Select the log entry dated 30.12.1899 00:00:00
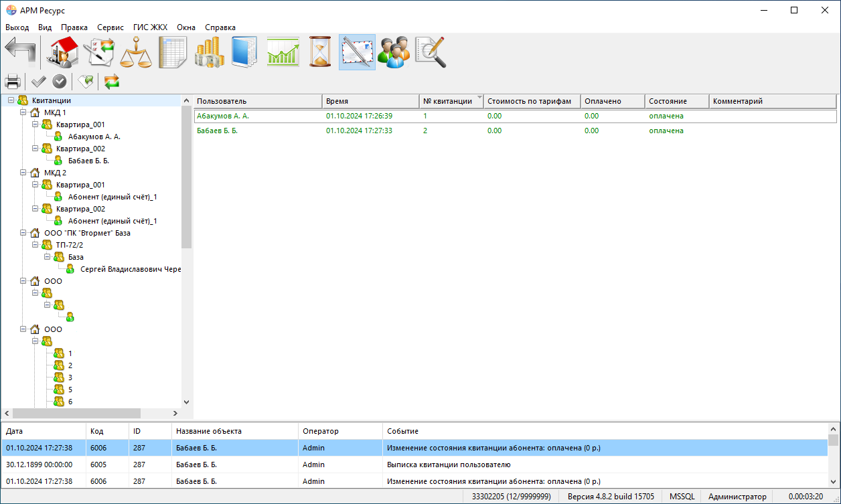 [x=414, y=465]
